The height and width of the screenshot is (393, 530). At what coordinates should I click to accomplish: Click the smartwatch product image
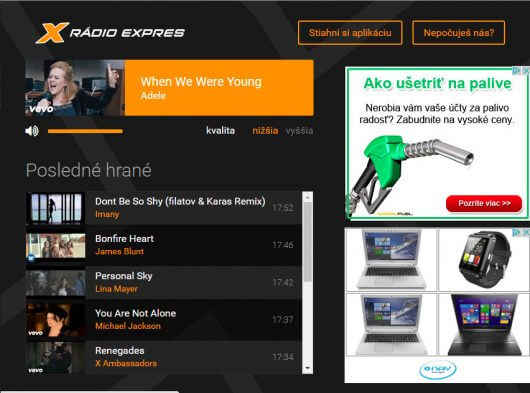[x=484, y=259]
